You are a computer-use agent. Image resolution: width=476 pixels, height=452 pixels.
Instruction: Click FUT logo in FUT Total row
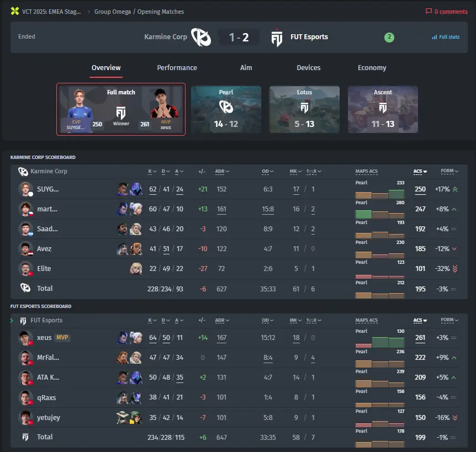(25, 437)
